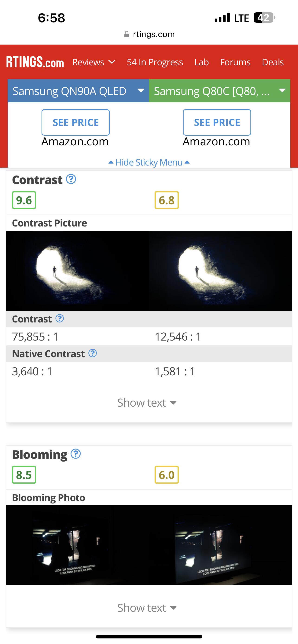Viewport: 298px width, 644px height.
Task: See price for Samsung Q80C
Action: coord(217,122)
